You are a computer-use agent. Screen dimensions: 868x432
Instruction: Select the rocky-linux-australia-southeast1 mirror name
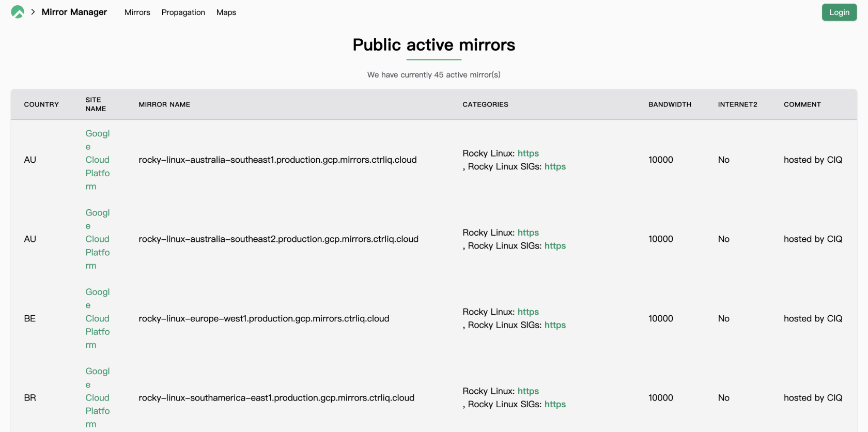click(x=277, y=160)
